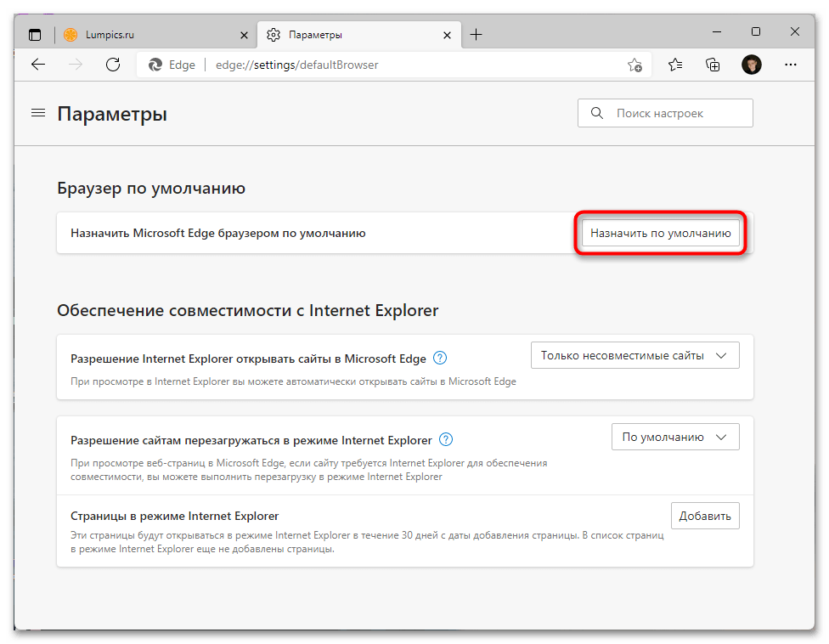Reload the page with refresh icon
Screen dimensions: 829x644
click(x=112, y=65)
